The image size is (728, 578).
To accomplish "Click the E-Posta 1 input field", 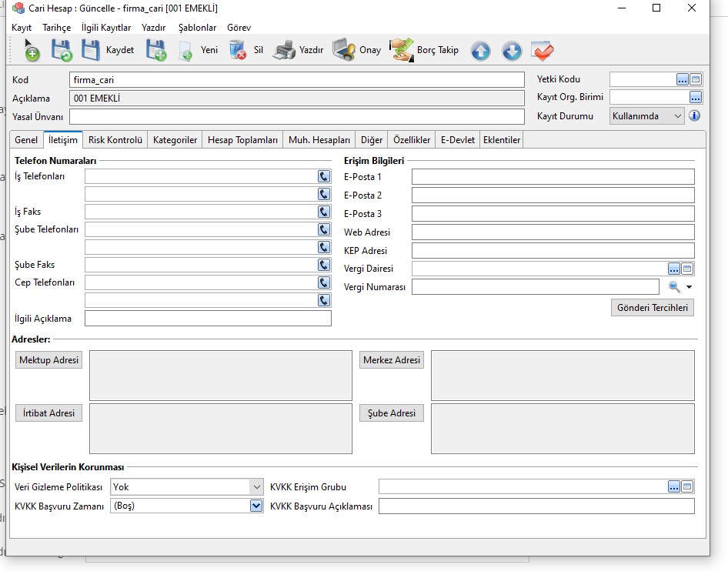I will [553, 177].
